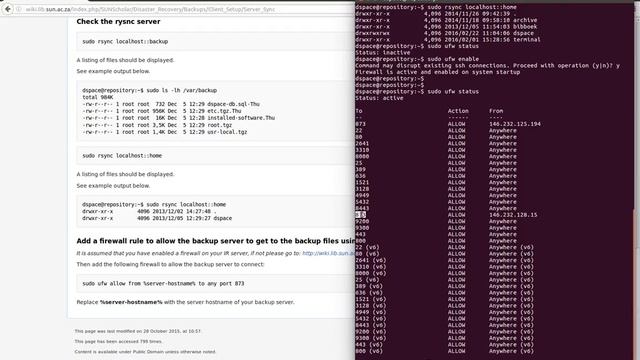Select the "sudo ufw allow from %server-hostname%" code block
The height and width of the screenshot is (360, 640).
coord(216,283)
